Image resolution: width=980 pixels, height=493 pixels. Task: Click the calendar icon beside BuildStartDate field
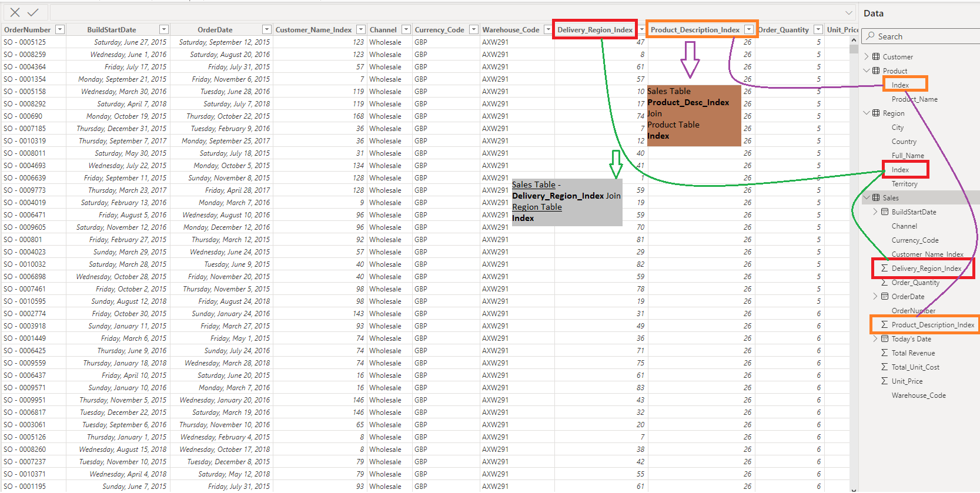pos(885,212)
